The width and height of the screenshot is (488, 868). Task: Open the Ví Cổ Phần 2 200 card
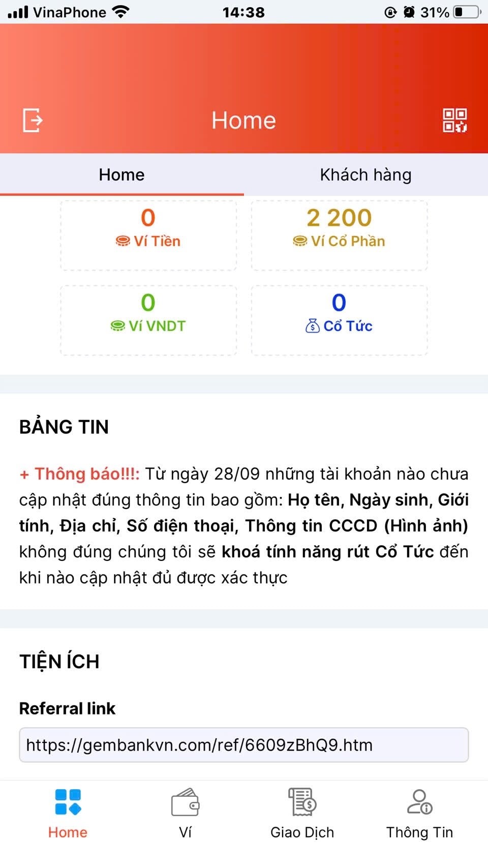(339, 235)
